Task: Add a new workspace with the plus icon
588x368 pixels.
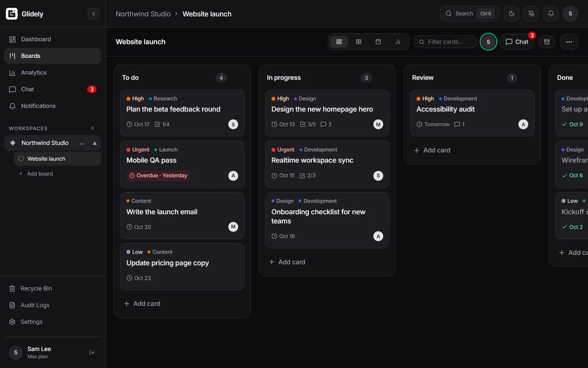Action: click(x=93, y=128)
